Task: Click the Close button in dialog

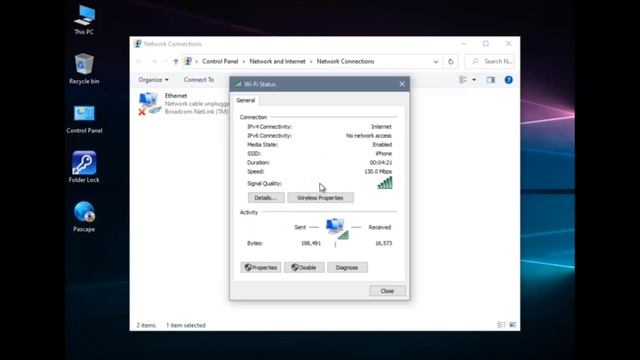Action: 387,291
